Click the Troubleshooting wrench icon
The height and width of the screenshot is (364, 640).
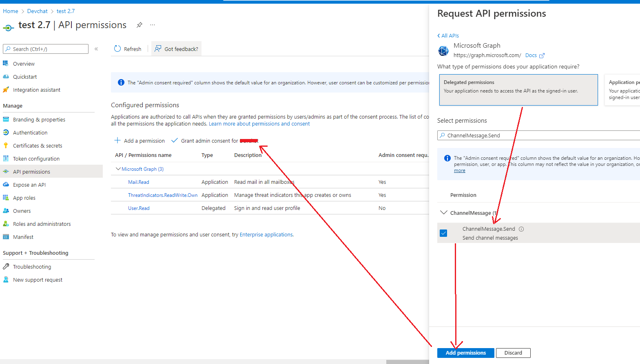coord(6,267)
